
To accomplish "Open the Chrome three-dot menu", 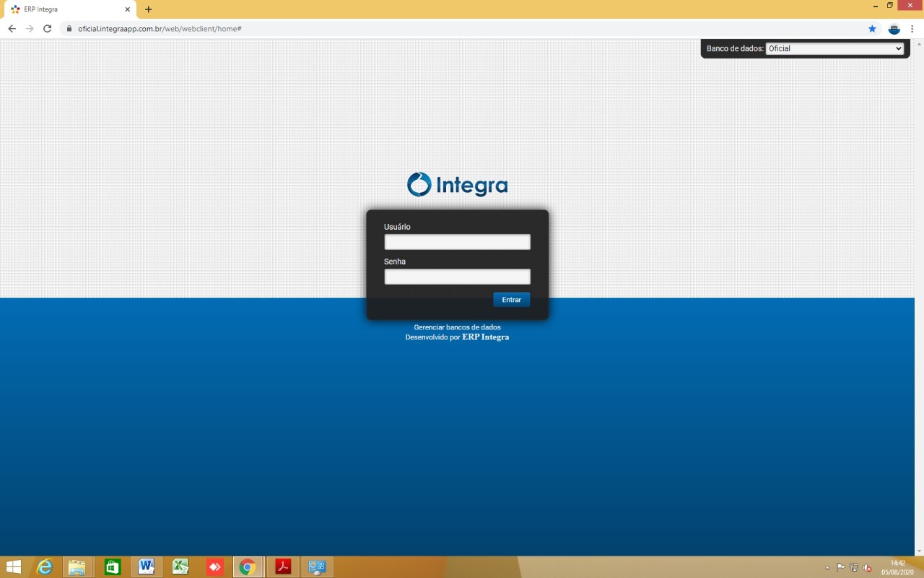I will pos(912,29).
